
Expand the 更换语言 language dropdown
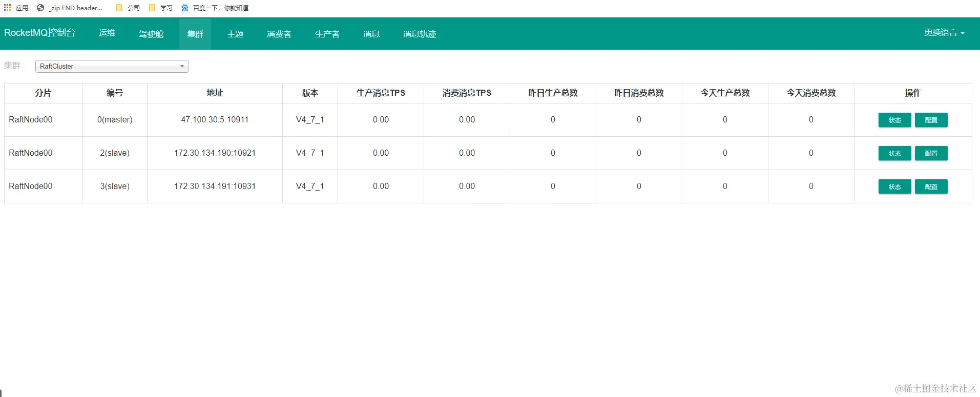click(944, 32)
